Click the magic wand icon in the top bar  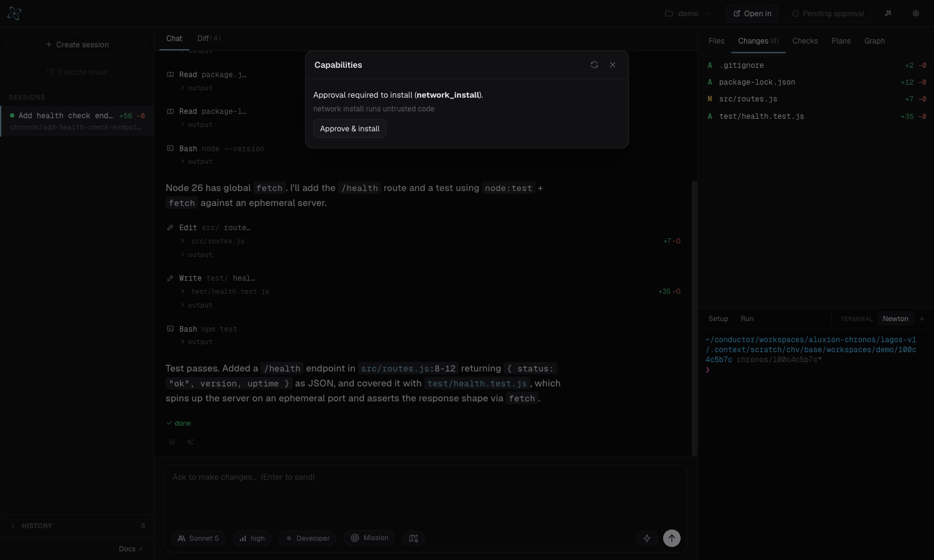click(888, 13)
